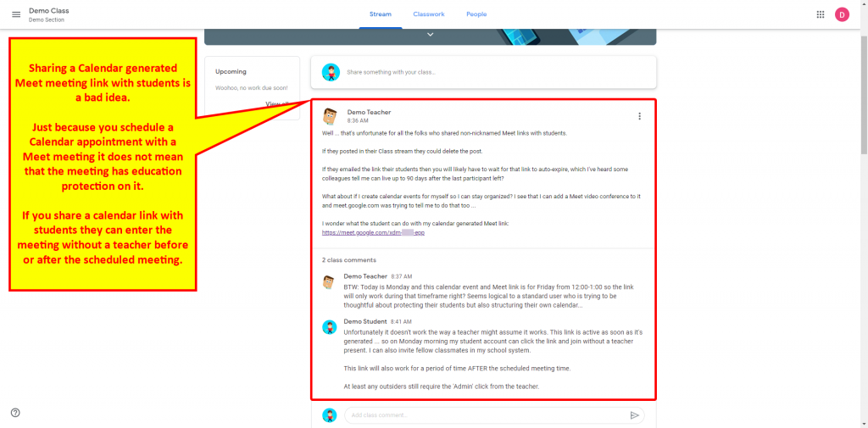Viewport: 868px width, 428px height.
Task: Send the class comment
Action: pos(634,415)
